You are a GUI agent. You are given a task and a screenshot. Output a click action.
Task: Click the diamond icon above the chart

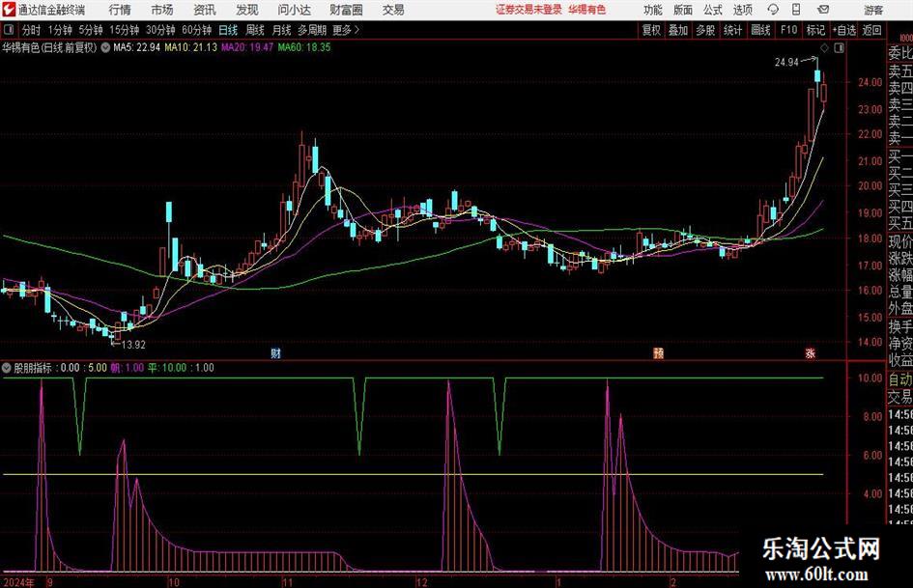(x=824, y=47)
